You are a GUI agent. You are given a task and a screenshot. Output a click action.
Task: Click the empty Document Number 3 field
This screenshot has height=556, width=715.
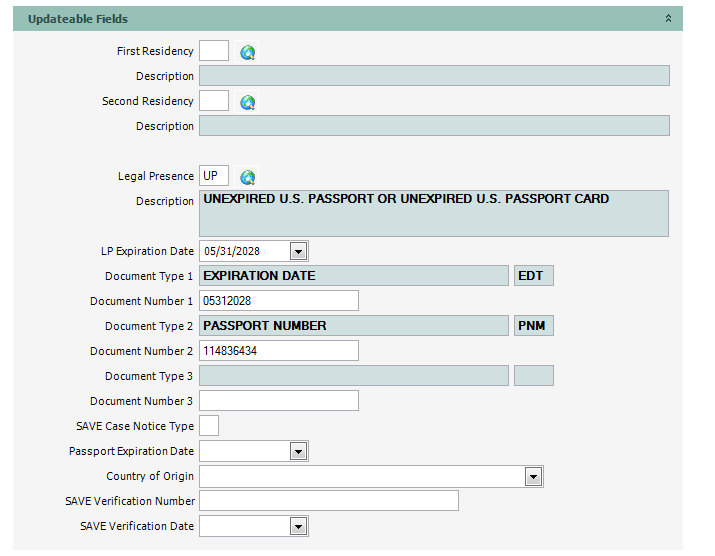[x=279, y=401]
